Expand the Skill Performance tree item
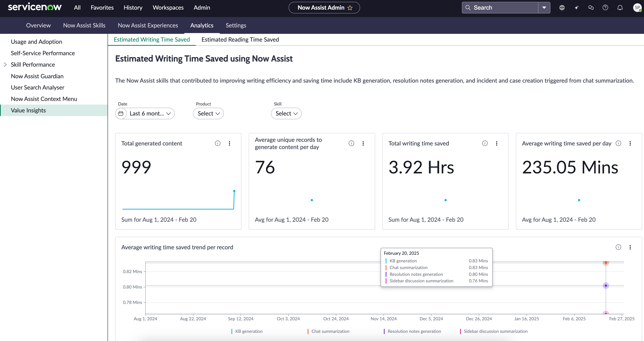This screenshot has height=341, width=644. tap(5, 64)
